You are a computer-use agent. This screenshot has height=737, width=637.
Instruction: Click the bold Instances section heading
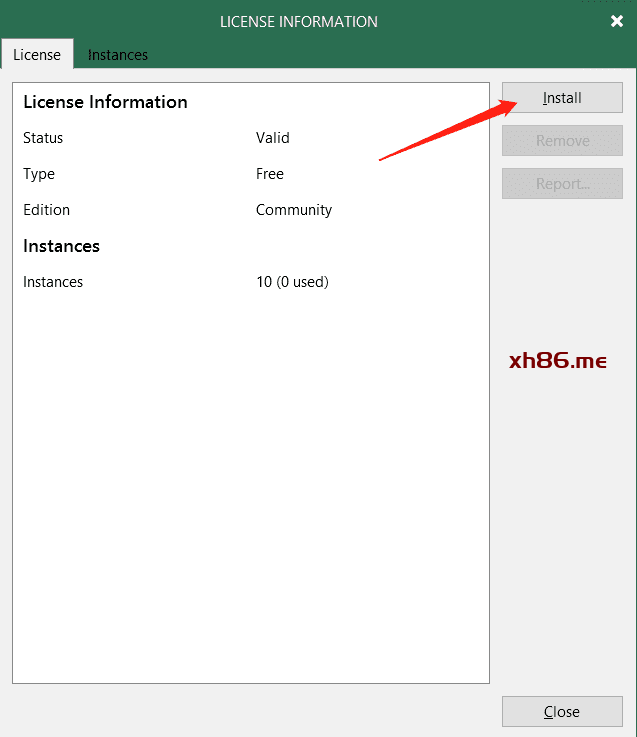(x=61, y=246)
